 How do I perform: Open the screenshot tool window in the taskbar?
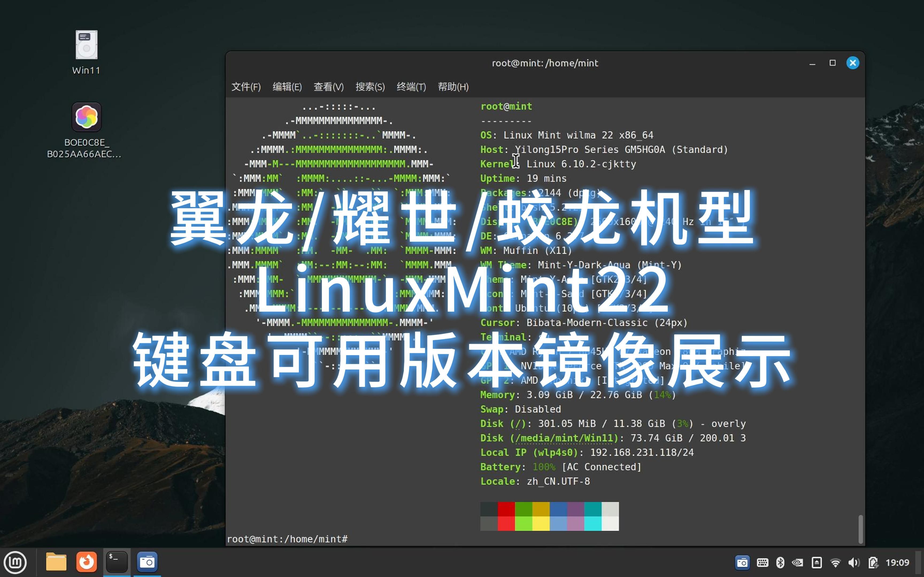click(x=147, y=562)
